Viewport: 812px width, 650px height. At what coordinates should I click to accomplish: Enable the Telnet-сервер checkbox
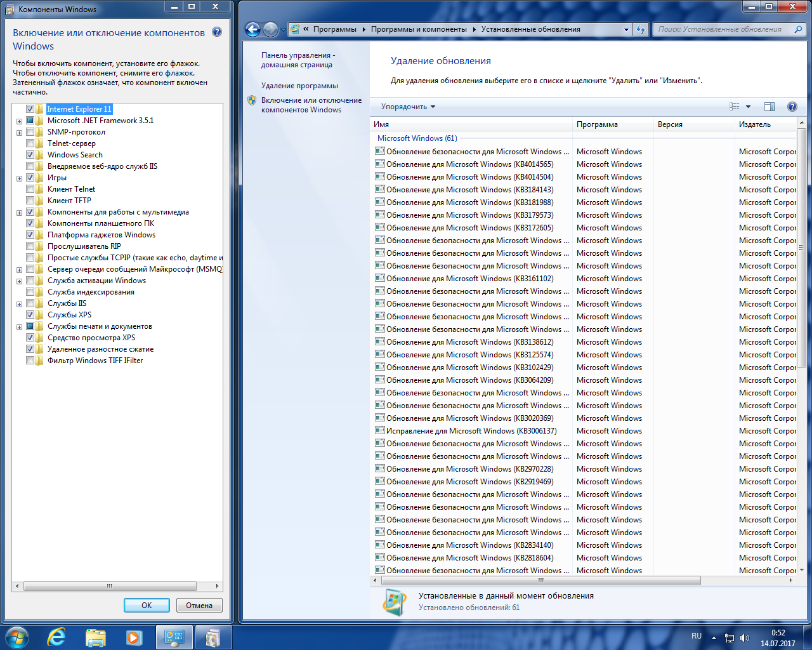coord(30,143)
